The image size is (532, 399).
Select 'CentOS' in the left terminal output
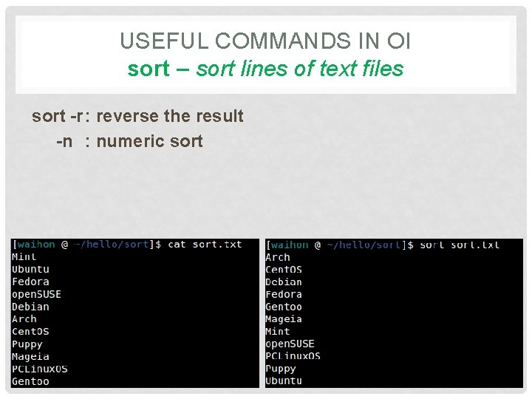(x=30, y=332)
